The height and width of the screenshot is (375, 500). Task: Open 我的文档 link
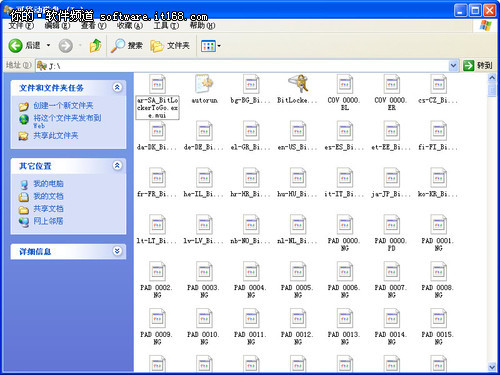[48, 196]
